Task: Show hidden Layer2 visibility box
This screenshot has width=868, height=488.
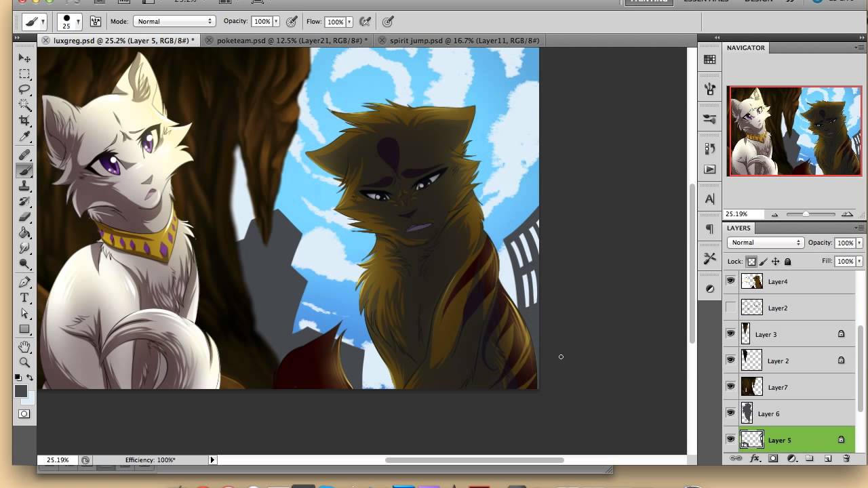Action: pos(730,308)
